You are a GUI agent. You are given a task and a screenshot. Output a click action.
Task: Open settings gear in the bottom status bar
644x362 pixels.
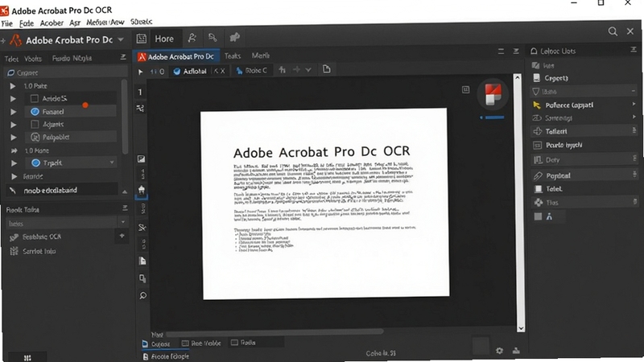point(499,351)
